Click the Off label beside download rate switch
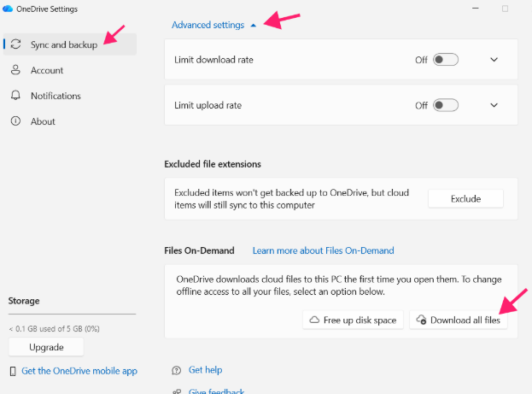 421,60
